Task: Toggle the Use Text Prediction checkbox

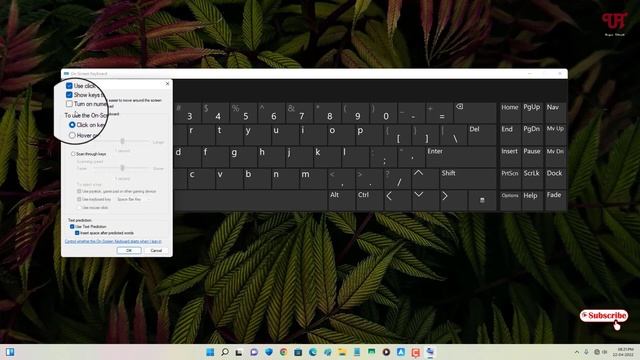Action: tap(72, 227)
